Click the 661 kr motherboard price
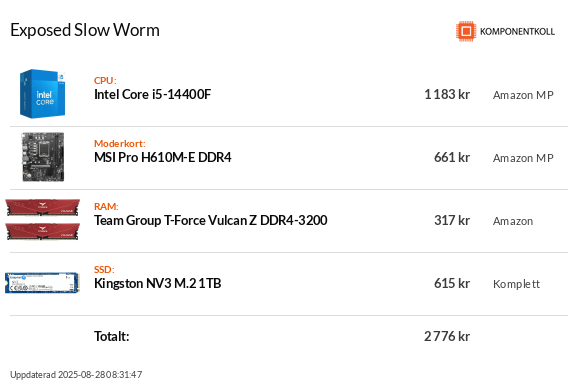The height and width of the screenshot is (388, 577). pos(452,158)
